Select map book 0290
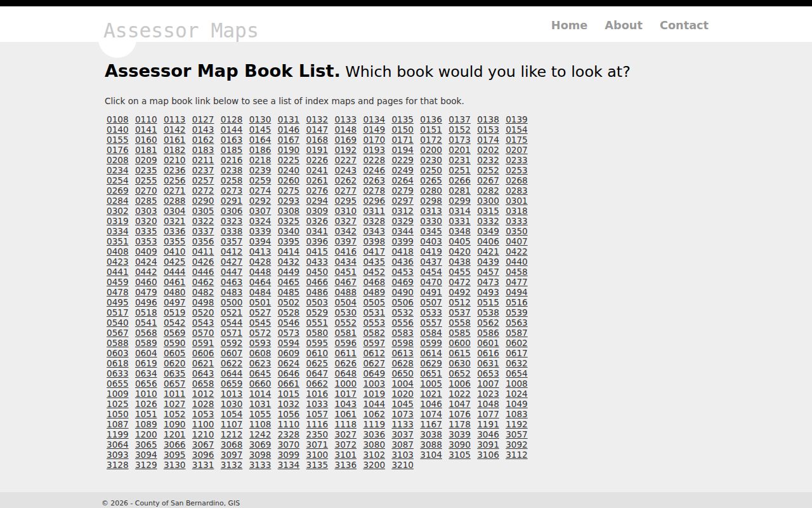The image size is (812, 508). click(x=203, y=201)
